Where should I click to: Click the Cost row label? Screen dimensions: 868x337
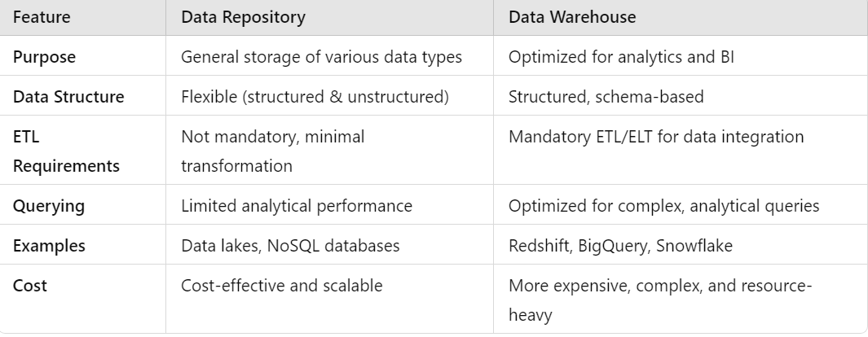(30, 286)
